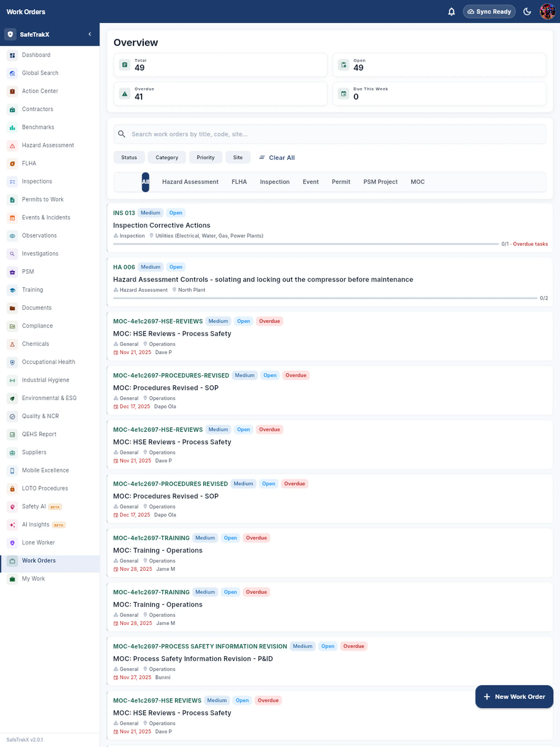Click the Overdue 41 stat card

220,94
